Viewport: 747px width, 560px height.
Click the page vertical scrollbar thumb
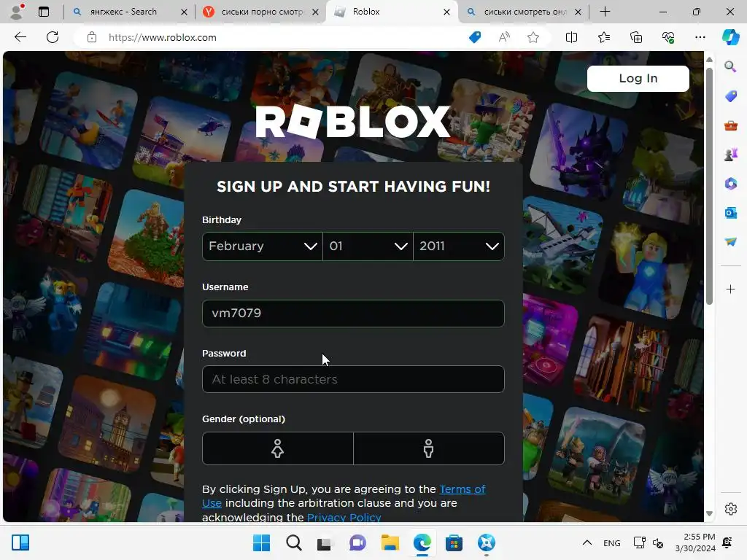click(709, 186)
